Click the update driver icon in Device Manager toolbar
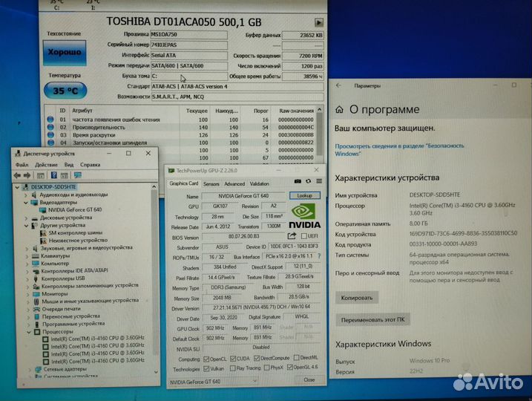The width and height of the screenshot is (532, 401). click(x=64, y=175)
